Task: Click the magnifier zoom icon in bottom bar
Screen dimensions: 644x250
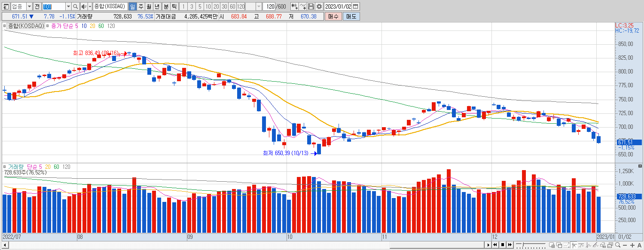Action: pos(618,245)
